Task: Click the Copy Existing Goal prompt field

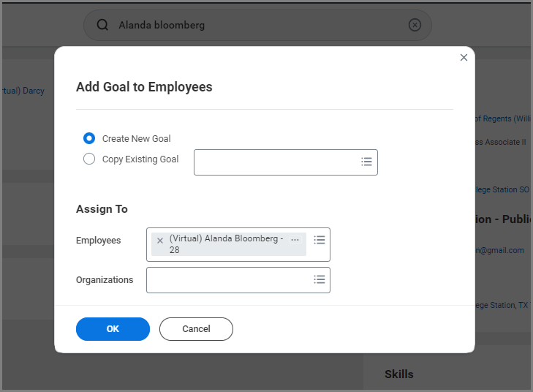Action: point(275,162)
